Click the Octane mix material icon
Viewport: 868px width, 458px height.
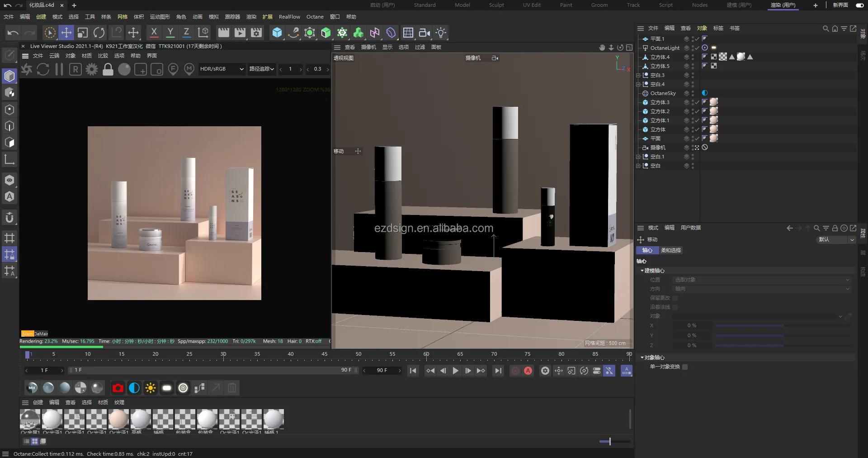[x=32, y=388]
